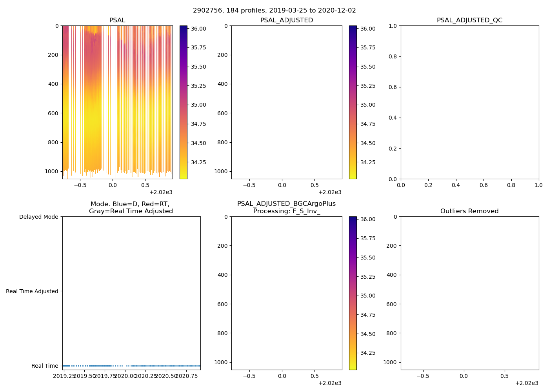The image size is (549, 392).
Task: Click the 36.00 tick on the PSAL colorbar
Action: tap(198, 29)
